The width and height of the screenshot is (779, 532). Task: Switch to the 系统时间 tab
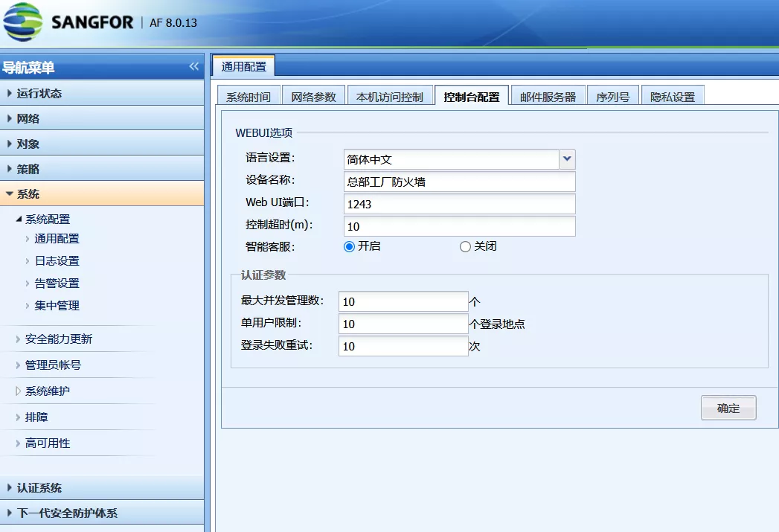(x=249, y=97)
